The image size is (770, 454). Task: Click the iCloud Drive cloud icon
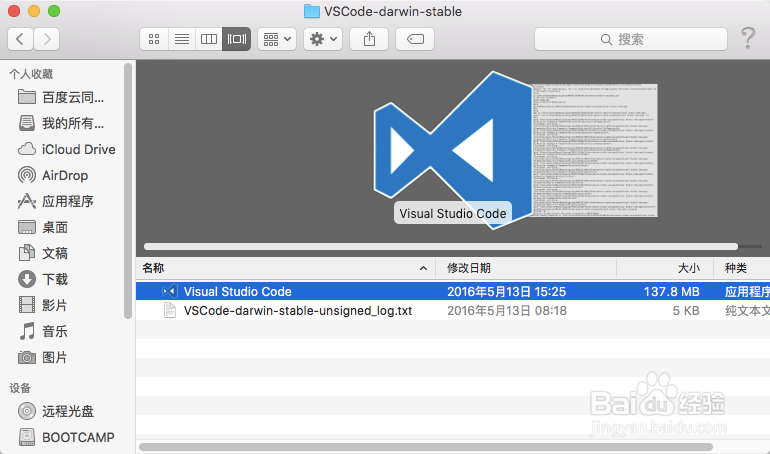coord(27,149)
